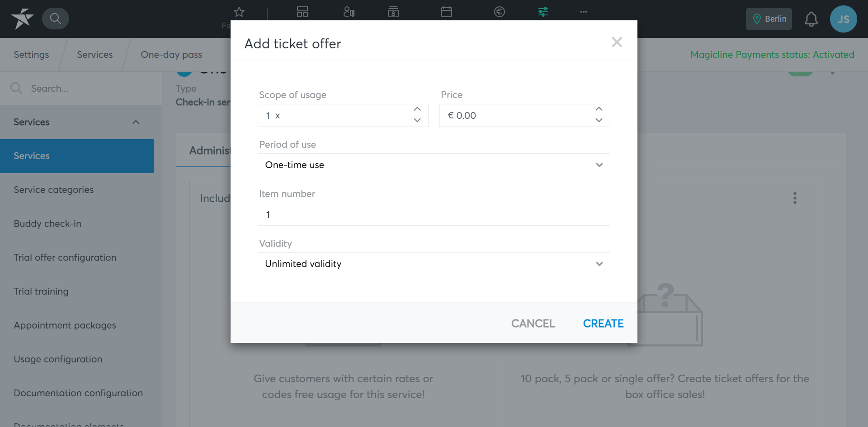Open the members icon in top navigation
868x427 pixels.
pyautogui.click(x=349, y=12)
